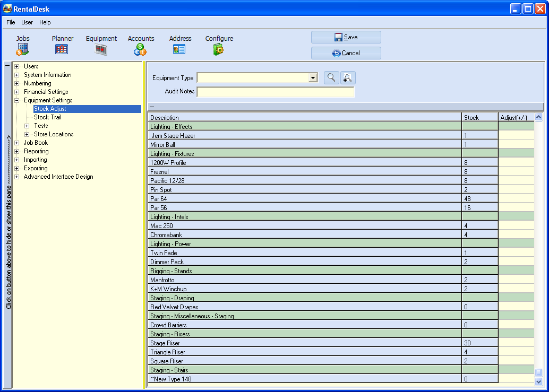Screen dimensions: 549x392
Task: Open the Equipment barcode icon
Action: pos(101,49)
